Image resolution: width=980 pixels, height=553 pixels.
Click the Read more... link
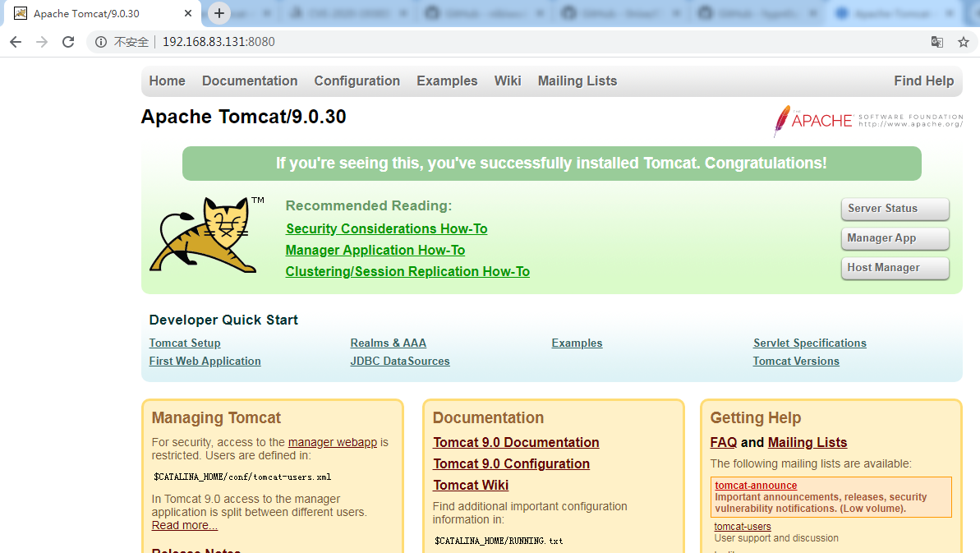184,526
